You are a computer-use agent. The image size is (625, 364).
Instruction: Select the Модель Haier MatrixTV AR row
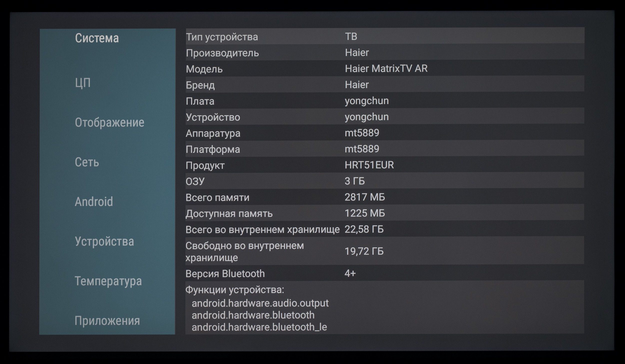pos(384,69)
